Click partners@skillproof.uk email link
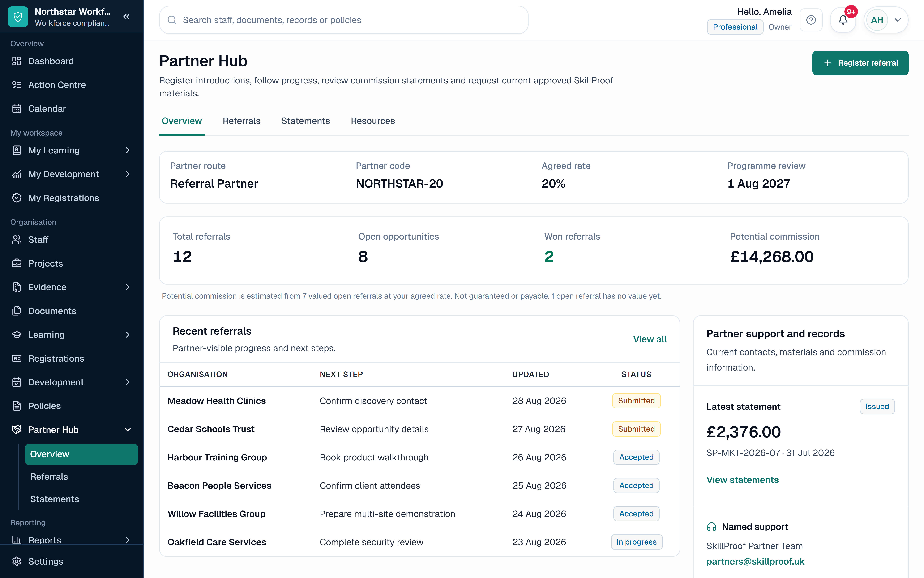 (755, 562)
